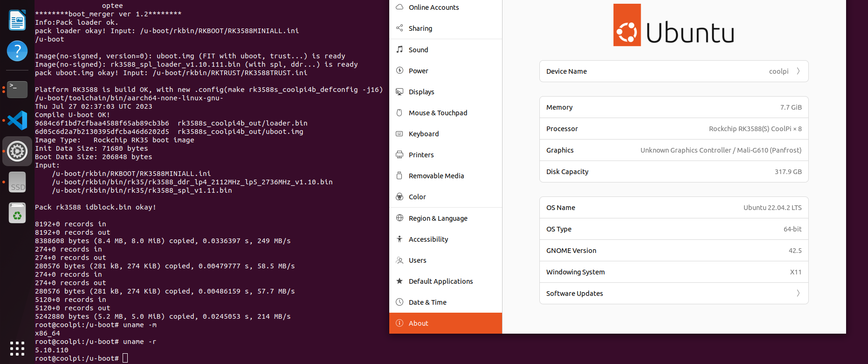Click the Mali-G610 graphics value
868x364 pixels.
[721, 150]
